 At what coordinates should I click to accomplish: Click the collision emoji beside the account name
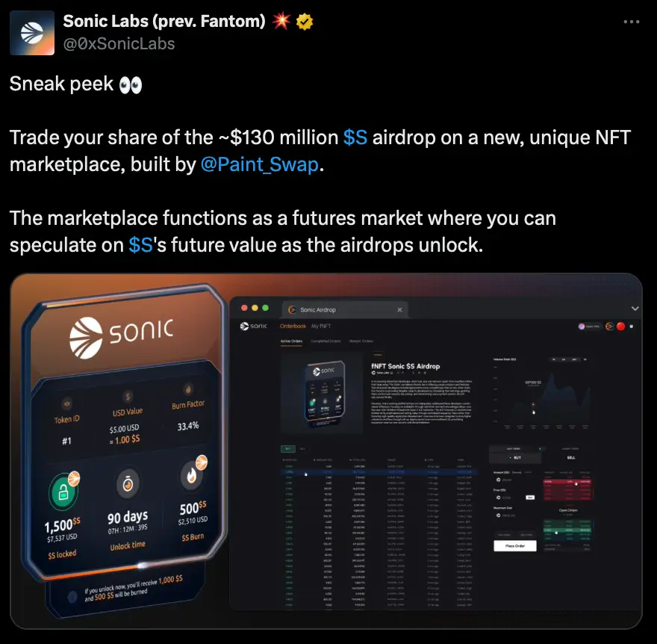pyautogui.click(x=281, y=21)
